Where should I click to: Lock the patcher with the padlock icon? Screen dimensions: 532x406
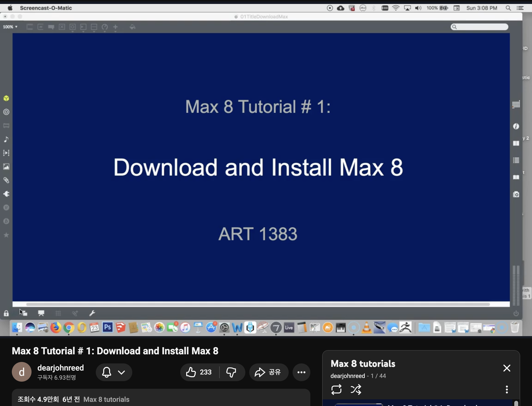coord(6,313)
